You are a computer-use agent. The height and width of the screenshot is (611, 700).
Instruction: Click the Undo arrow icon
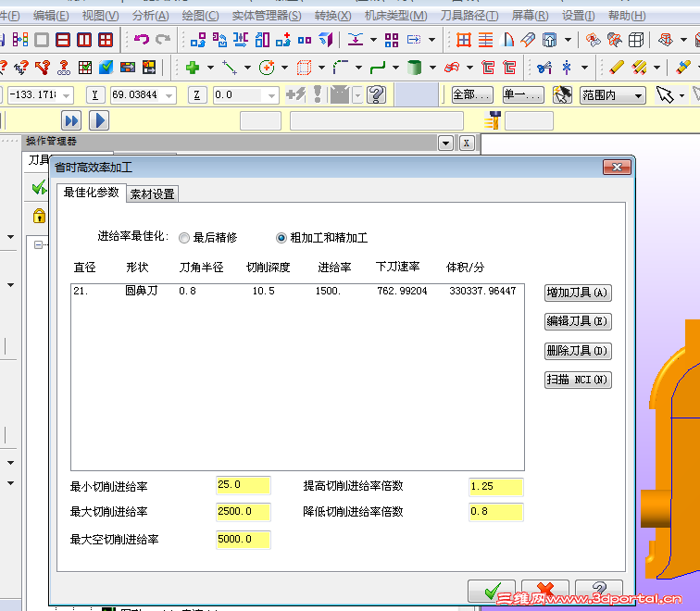(x=142, y=40)
